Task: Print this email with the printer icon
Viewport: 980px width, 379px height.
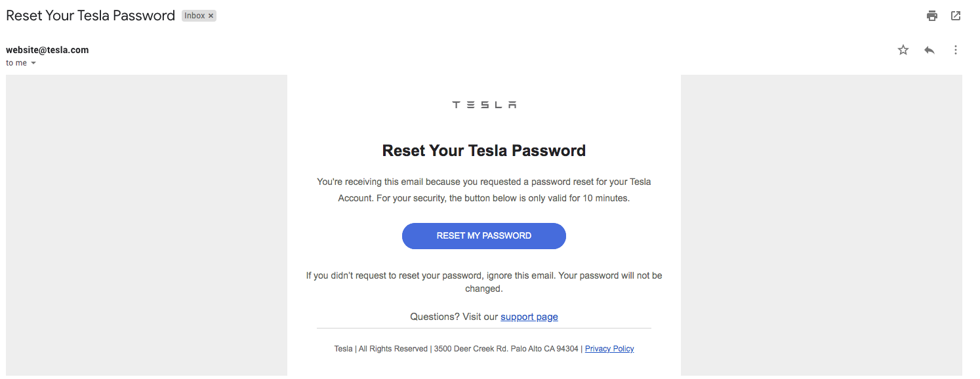Action: click(x=932, y=16)
